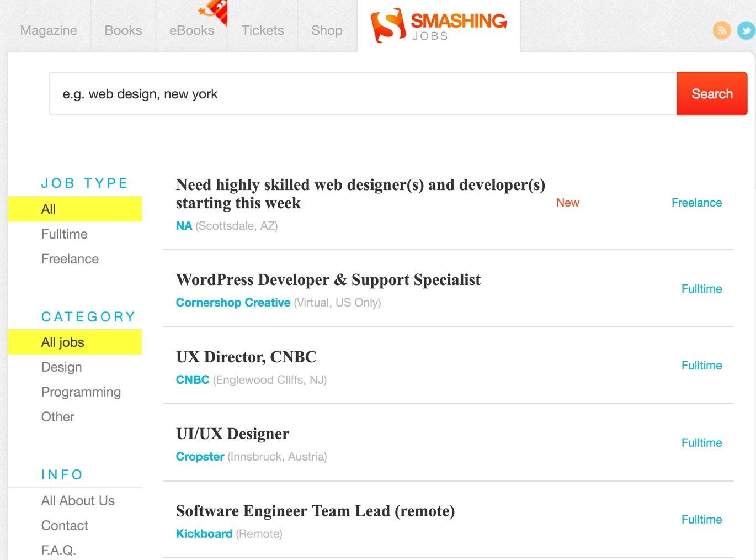The width and height of the screenshot is (756, 560).
Task: Click Fulltime tag on WordPress Developer row
Action: click(x=701, y=289)
